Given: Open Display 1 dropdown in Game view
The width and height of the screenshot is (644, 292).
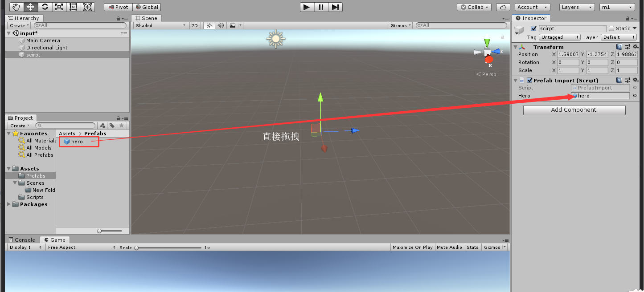Looking at the screenshot, I should tap(25, 247).
